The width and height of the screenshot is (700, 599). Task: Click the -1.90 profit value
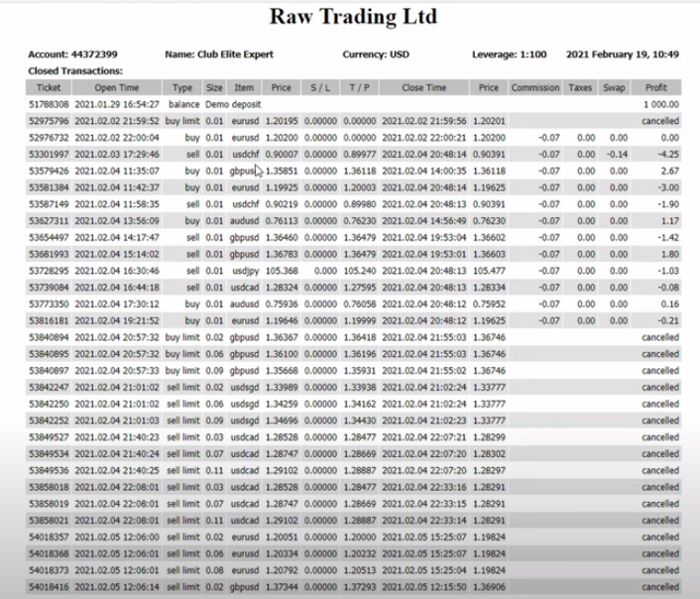tap(668, 204)
